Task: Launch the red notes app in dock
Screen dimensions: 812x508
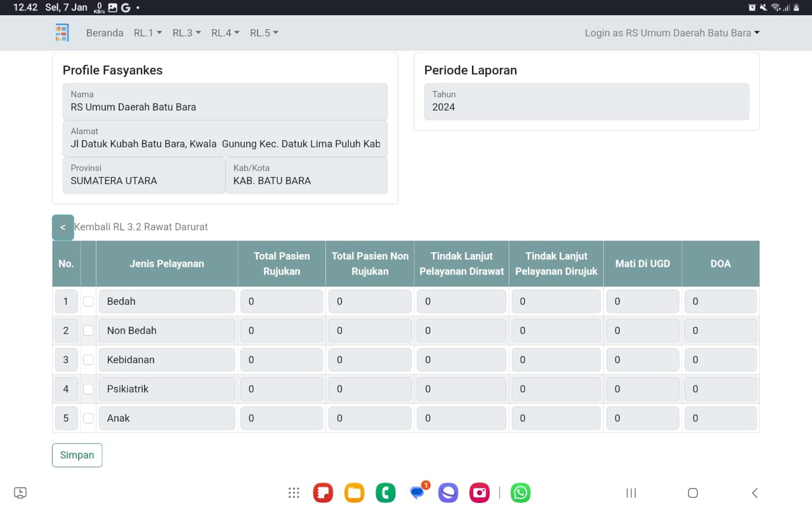Action: click(x=323, y=493)
